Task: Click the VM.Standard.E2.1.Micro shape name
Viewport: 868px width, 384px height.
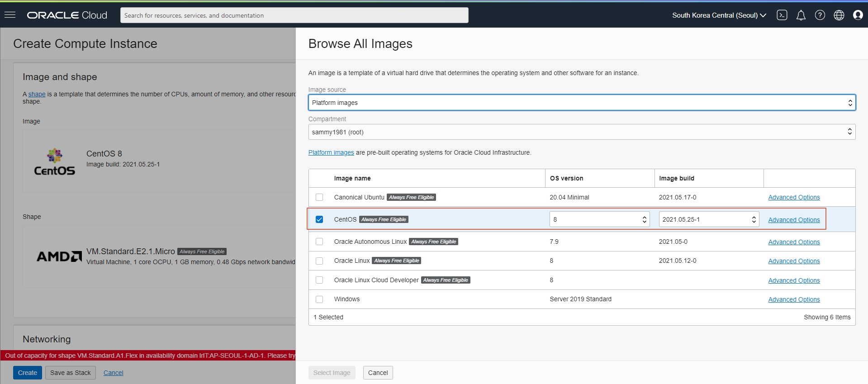Action: [x=131, y=251]
